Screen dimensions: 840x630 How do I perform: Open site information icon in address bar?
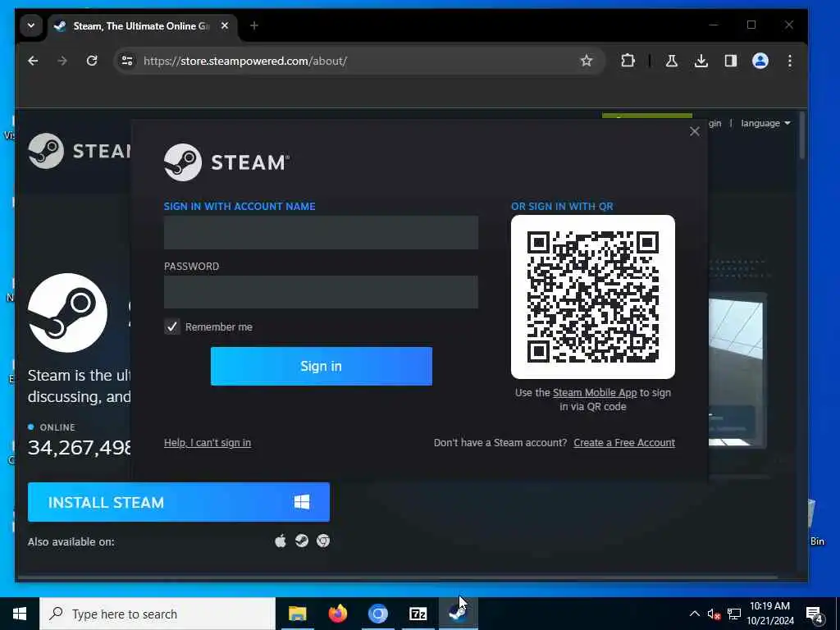coord(127,61)
